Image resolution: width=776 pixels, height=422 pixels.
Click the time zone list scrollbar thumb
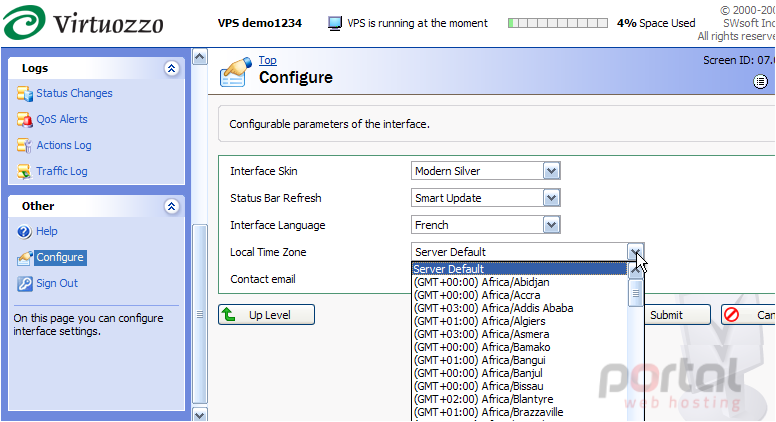635,293
